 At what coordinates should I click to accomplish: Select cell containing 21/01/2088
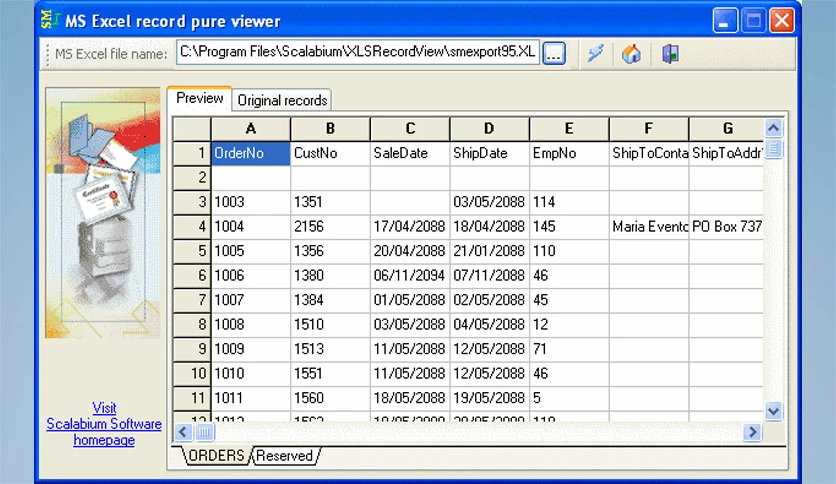[x=489, y=251]
